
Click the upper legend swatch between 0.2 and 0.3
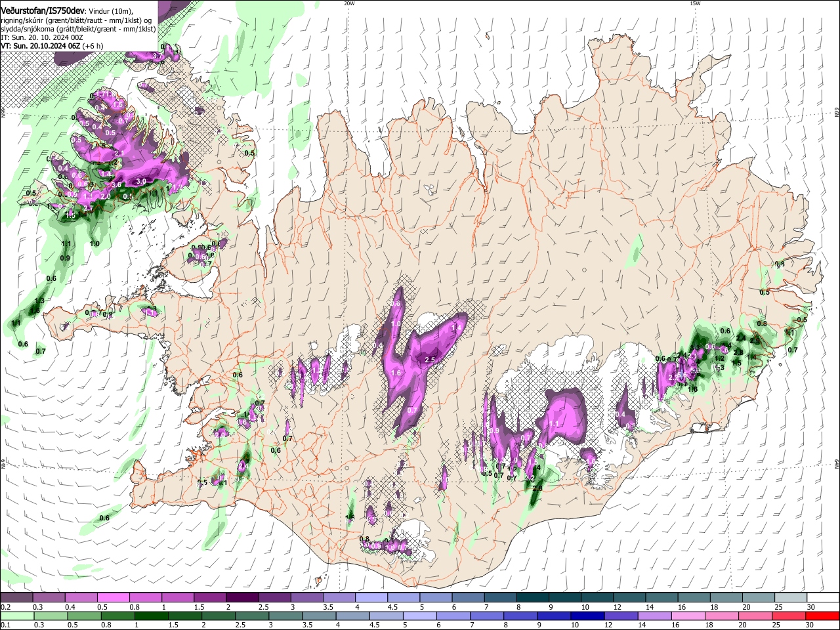click(x=16, y=598)
